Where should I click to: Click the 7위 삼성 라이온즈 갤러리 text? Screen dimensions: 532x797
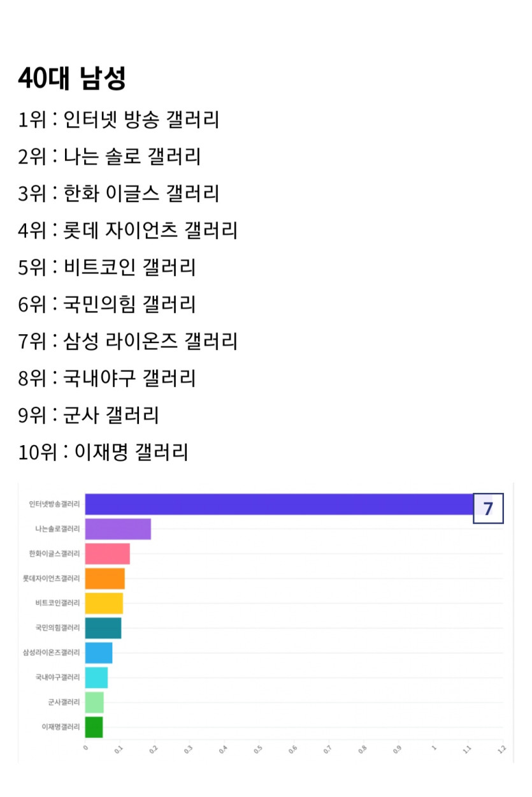coord(127,341)
